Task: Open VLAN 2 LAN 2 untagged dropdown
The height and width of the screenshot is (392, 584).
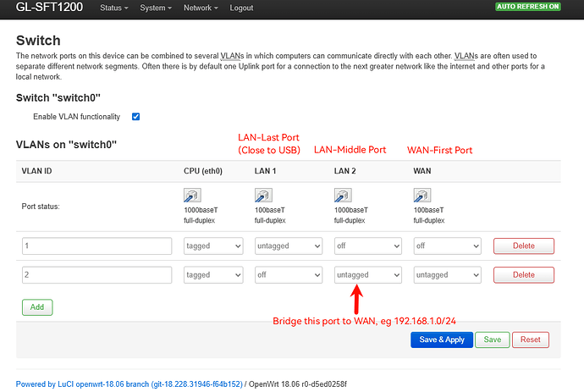Action: click(367, 275)
